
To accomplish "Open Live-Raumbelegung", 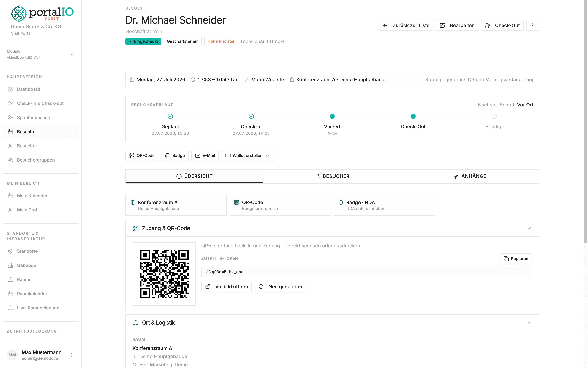I will coord(40,308).
